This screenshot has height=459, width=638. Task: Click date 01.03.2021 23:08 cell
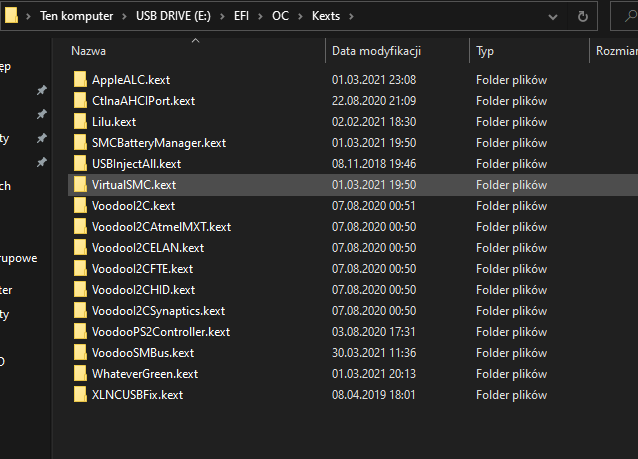374,79
